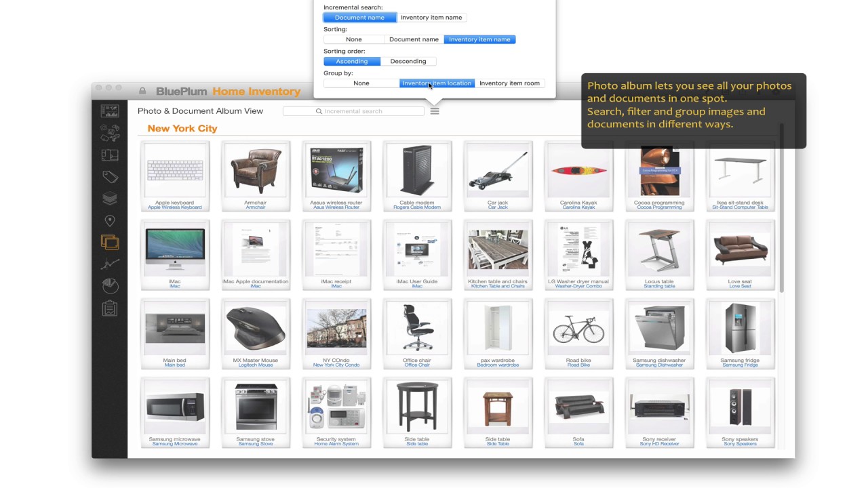
Task: Open the iMac User Guide thumbnail
Action: pos(417,250)
